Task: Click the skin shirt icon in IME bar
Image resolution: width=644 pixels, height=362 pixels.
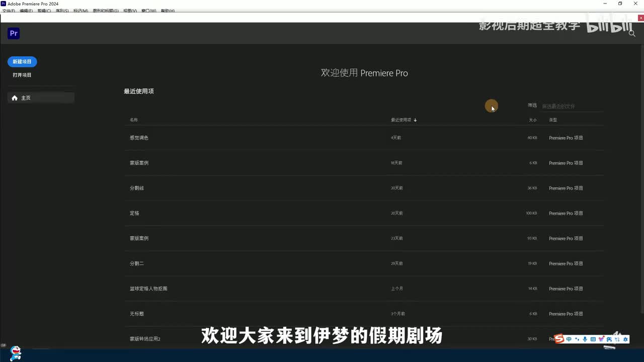Action: 601,339
